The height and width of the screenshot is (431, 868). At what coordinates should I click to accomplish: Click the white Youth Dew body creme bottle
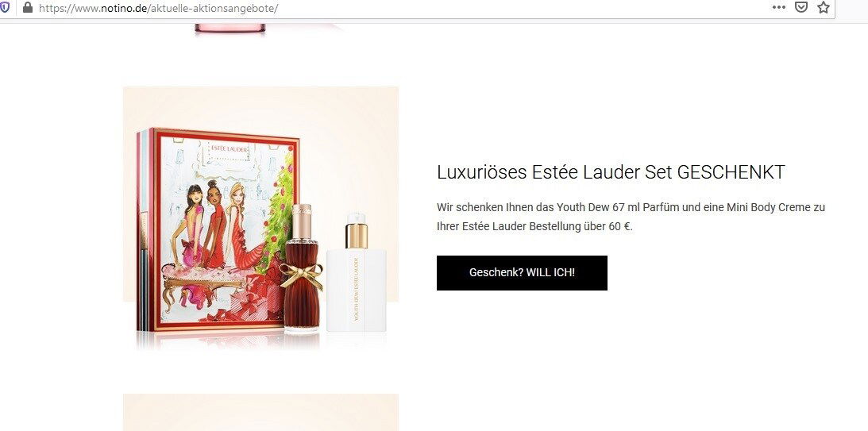(356, 273)
